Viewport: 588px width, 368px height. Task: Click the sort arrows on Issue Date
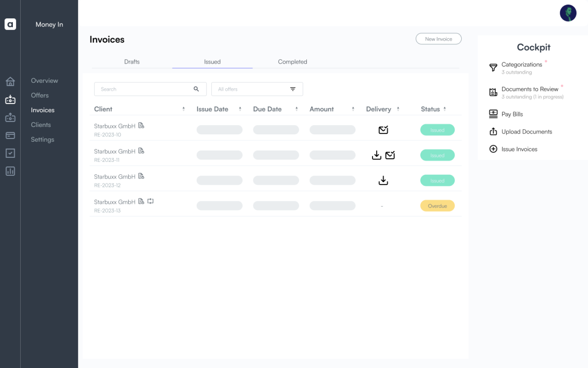pos(240,109)
